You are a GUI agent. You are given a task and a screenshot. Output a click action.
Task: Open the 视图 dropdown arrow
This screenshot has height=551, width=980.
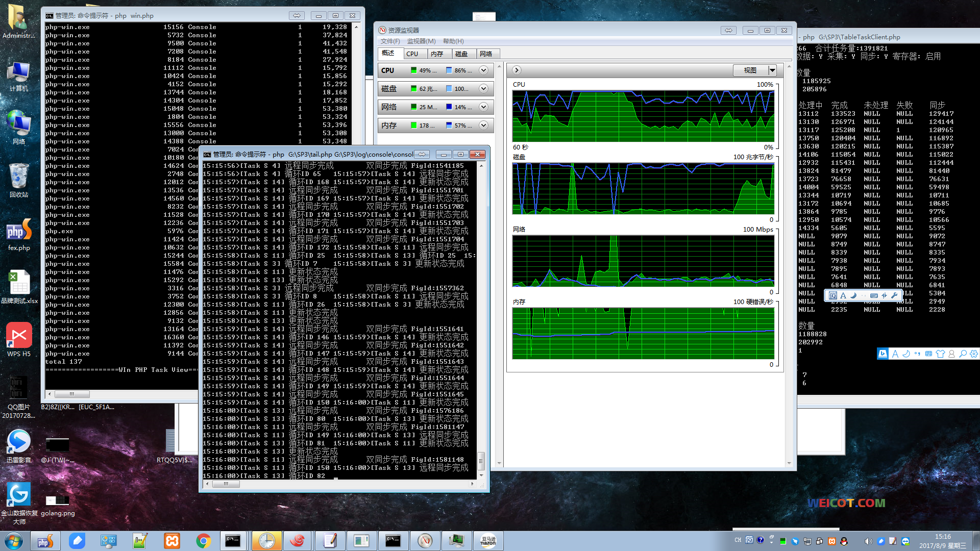[x=772, y=70]
